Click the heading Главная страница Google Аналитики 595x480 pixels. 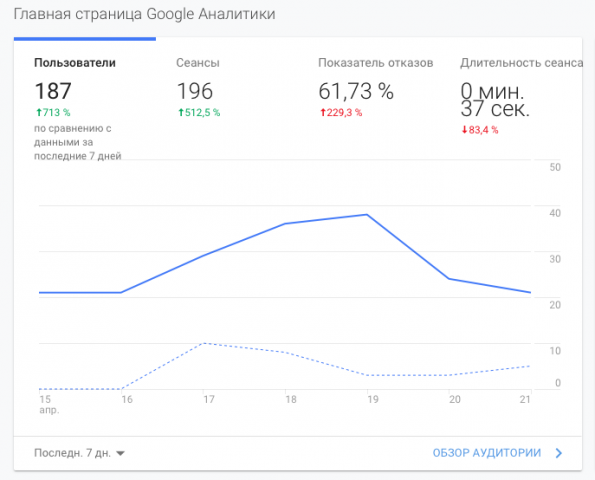145,14
